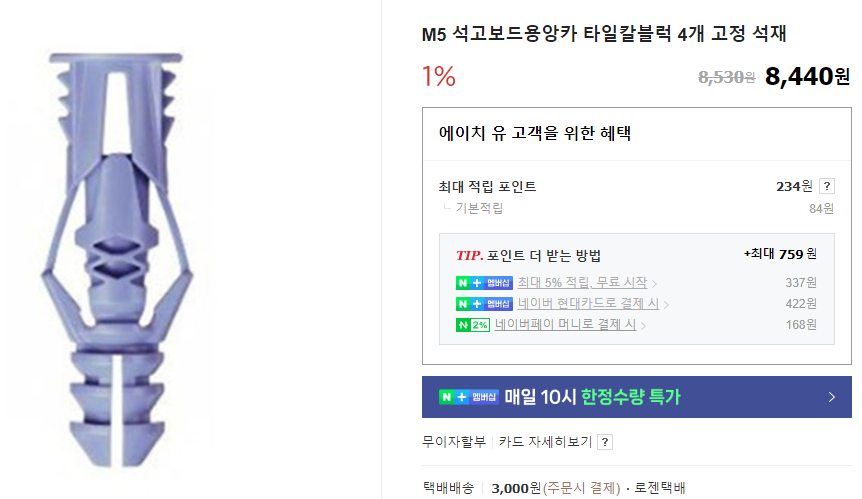The image size is (862, 499).
Task: Open the help icon next to 카드 자세히보기
Action: 605,442
